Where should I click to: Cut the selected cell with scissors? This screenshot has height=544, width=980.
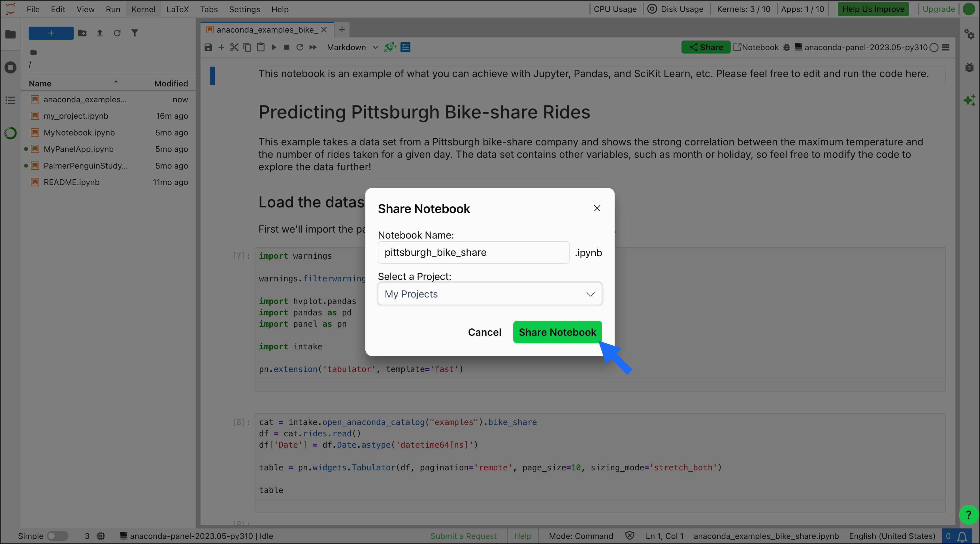click(x=234, y=47)
